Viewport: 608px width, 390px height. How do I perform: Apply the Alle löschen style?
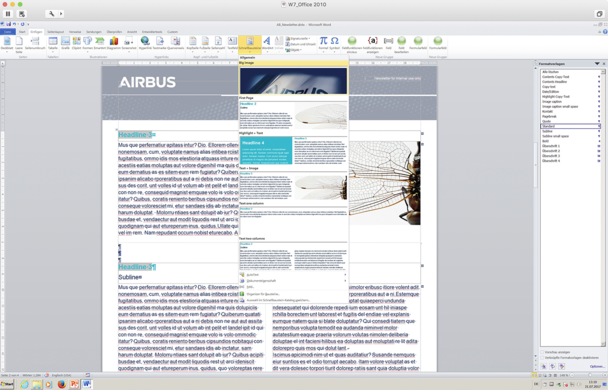click(570, 72)
